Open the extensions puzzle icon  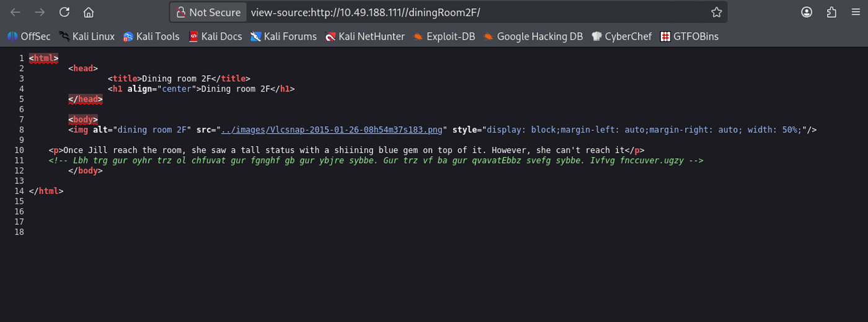click(x=831, y=12)
